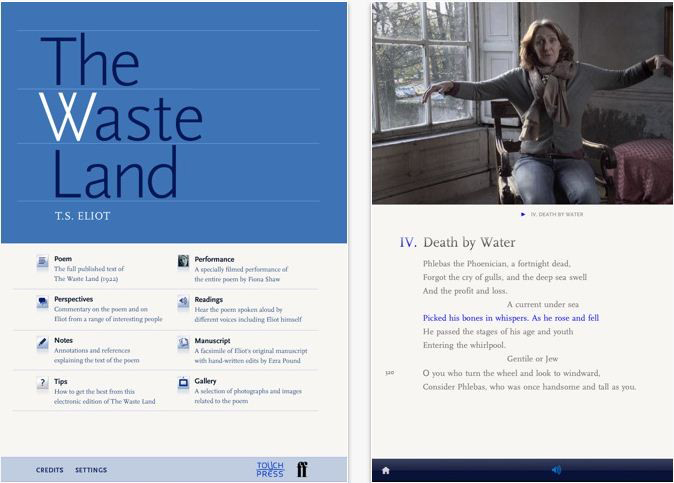
Task: Play the IV. Death by Water caption arrow
Action: [x=523, y=214]
